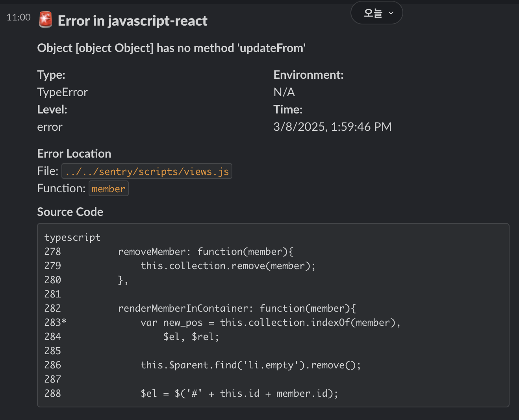Screen dimensions: 519x420
Task: Click code line 286 find('li.empty').remove()
Action: coord(202,365)
